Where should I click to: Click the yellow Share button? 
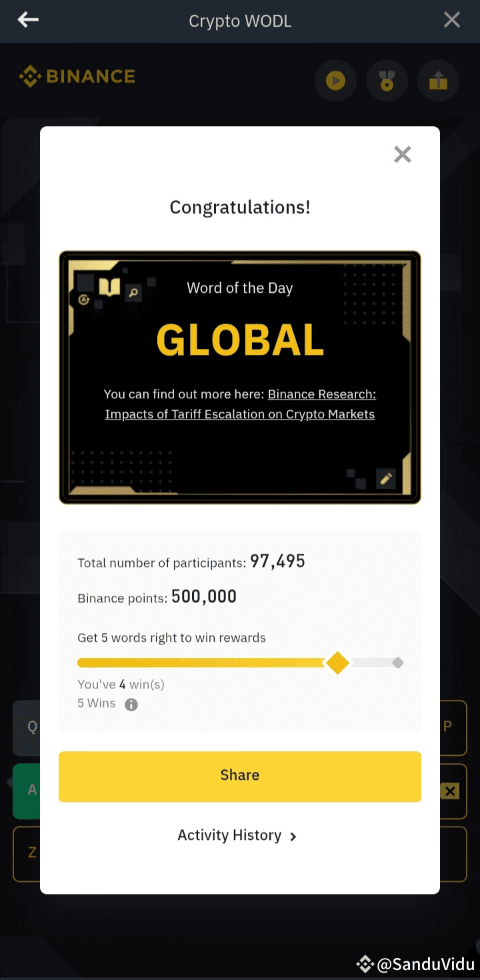[240, 776]
